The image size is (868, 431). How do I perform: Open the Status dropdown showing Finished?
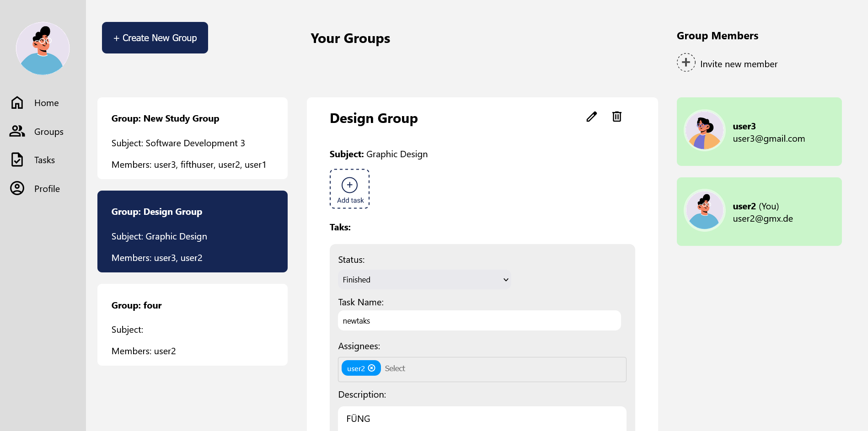tap(424, 280)
